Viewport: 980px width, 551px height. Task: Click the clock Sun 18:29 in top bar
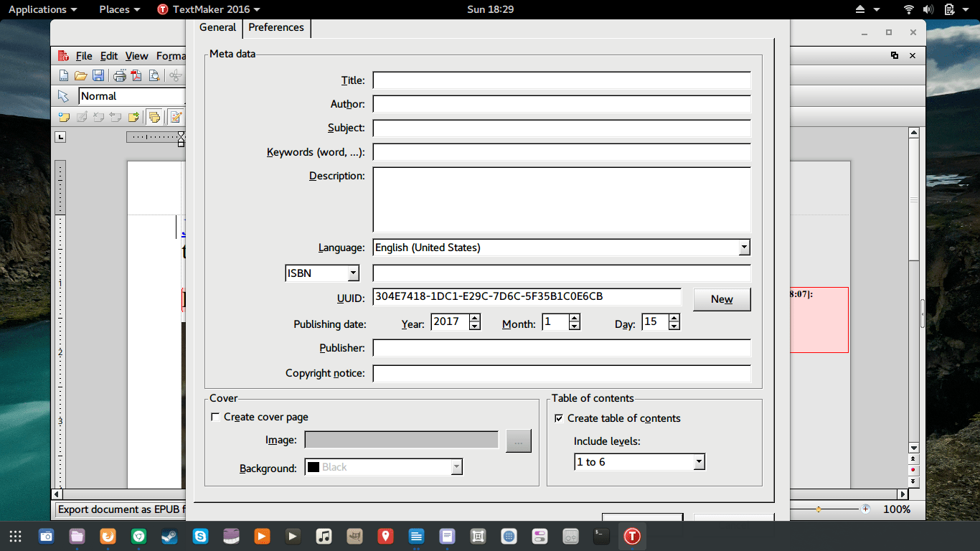(489, 9)
